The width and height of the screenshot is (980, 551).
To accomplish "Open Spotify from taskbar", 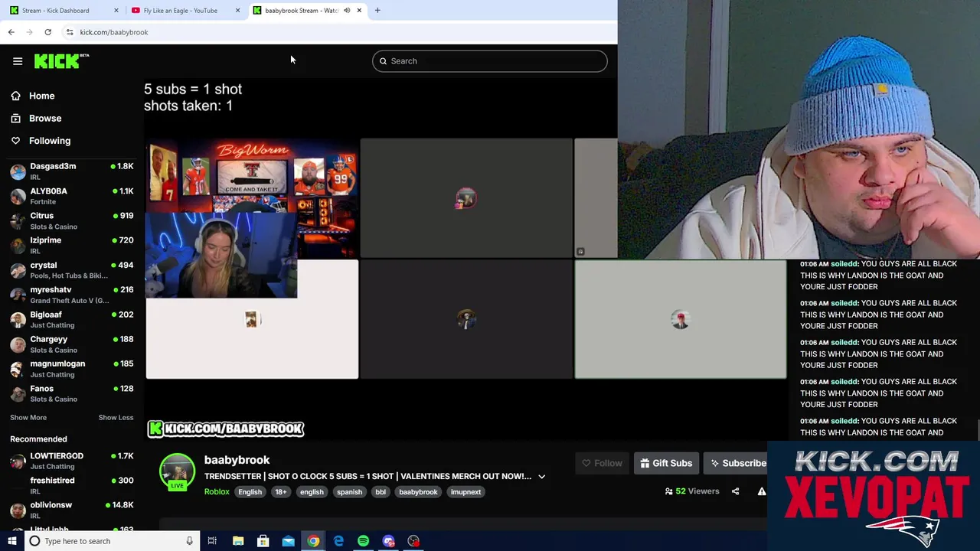I will point(363,541).
